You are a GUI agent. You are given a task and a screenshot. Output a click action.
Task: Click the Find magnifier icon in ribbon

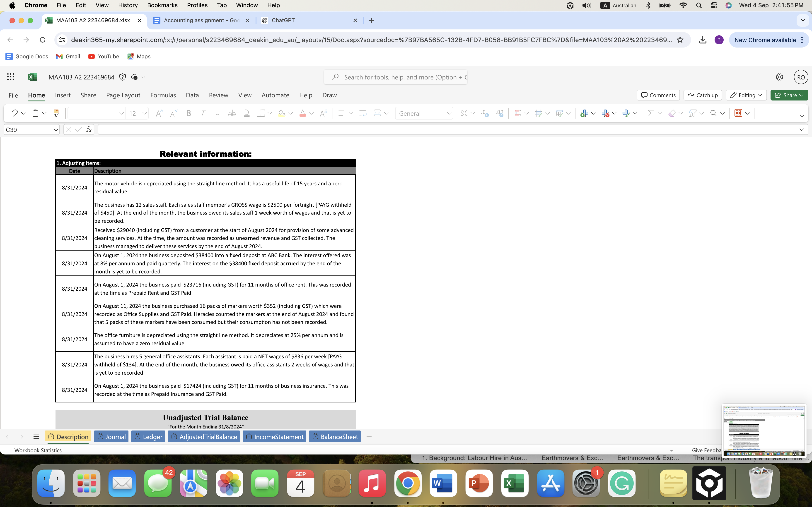tap(713, 113)
